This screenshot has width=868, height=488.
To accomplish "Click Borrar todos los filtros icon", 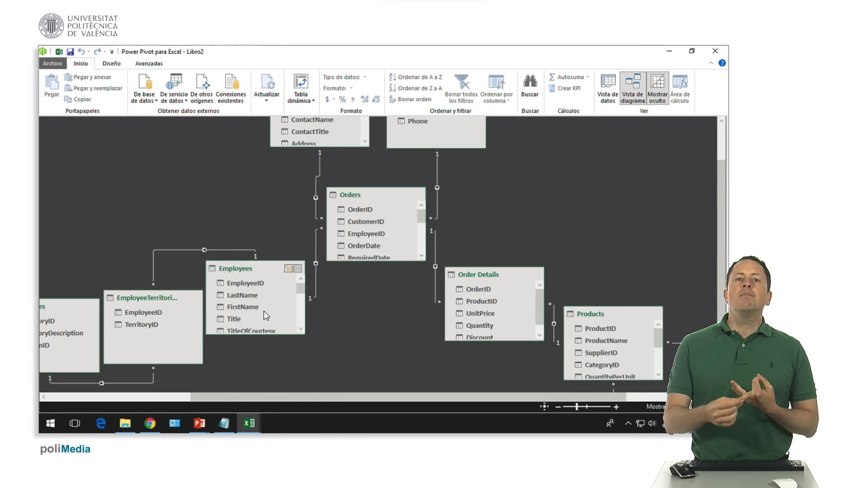I will tap(461, 82).
